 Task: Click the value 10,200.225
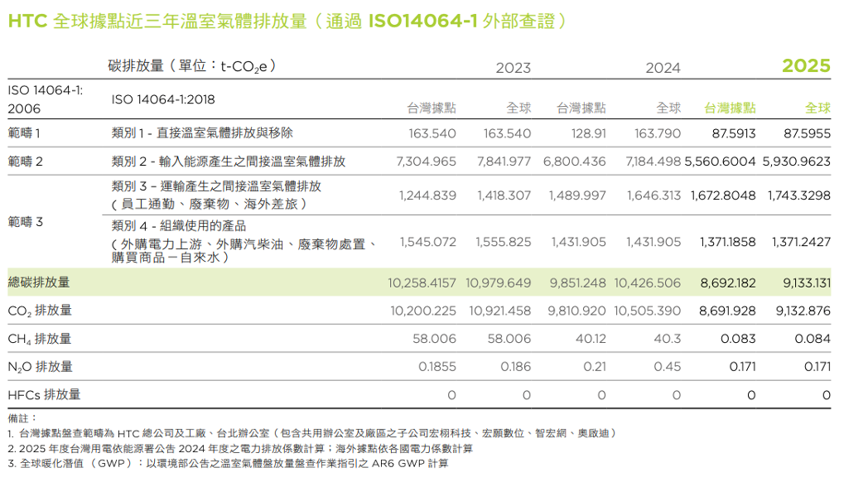[x=423, y=311]
